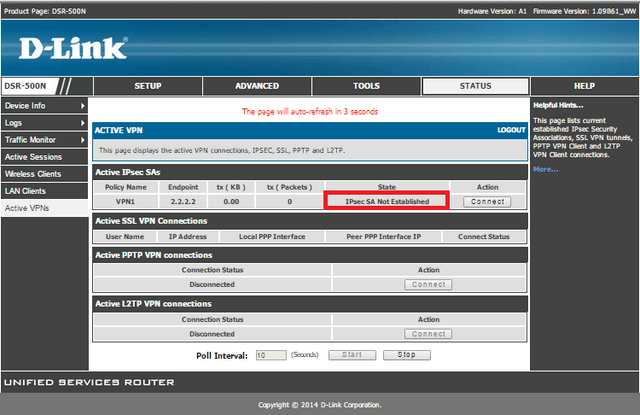
Task: Click the auto-refresh notice text
Action: point(310,111)
